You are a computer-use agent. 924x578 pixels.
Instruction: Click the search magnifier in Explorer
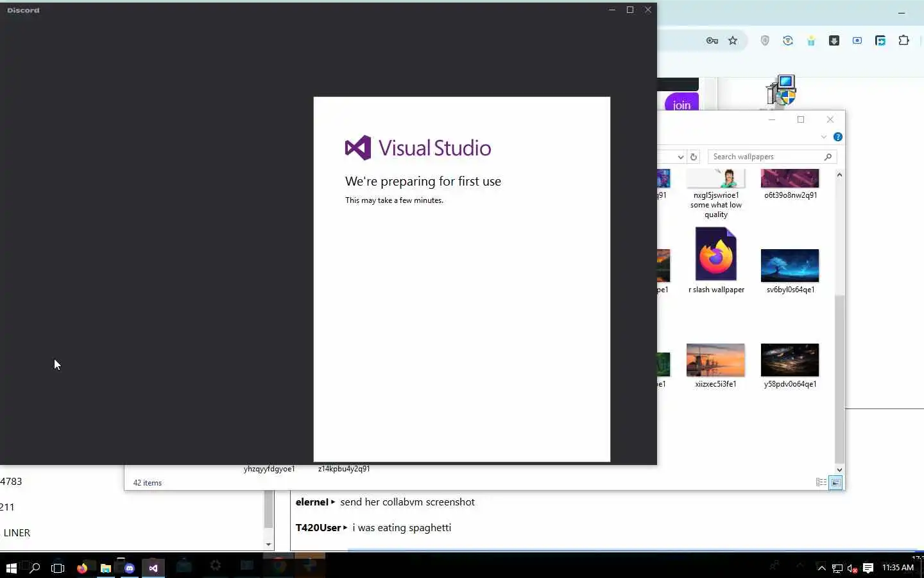828,157
